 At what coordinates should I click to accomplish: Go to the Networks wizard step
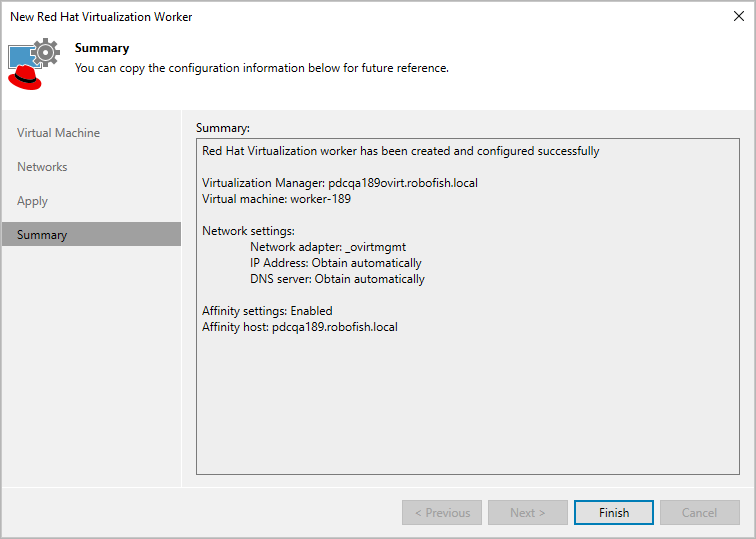coord(42,167)
